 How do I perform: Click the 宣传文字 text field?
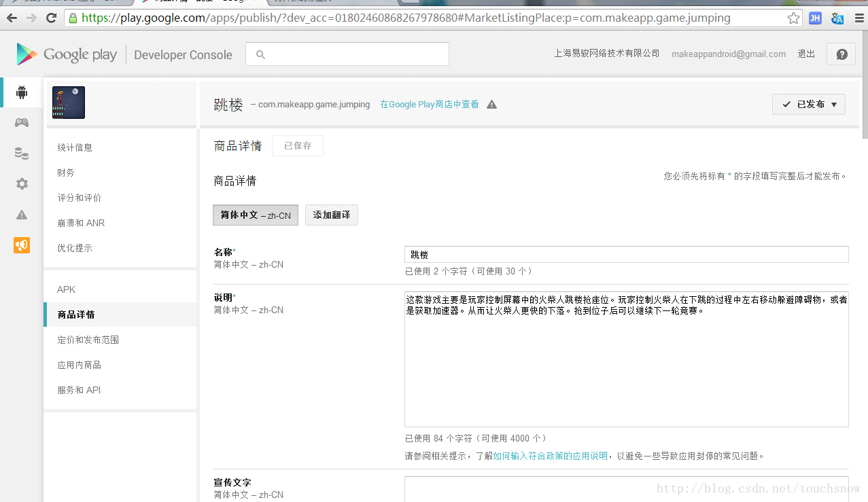pyautogui.click(x=627, y=489)
